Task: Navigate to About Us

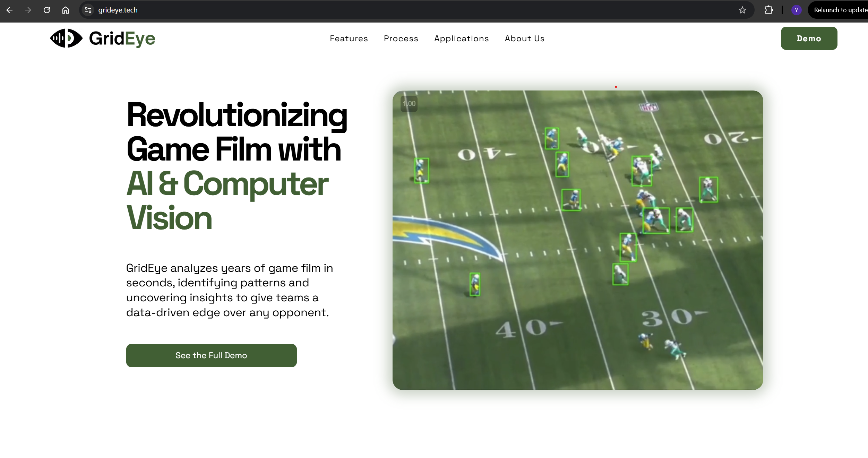Action: (524, 38)
